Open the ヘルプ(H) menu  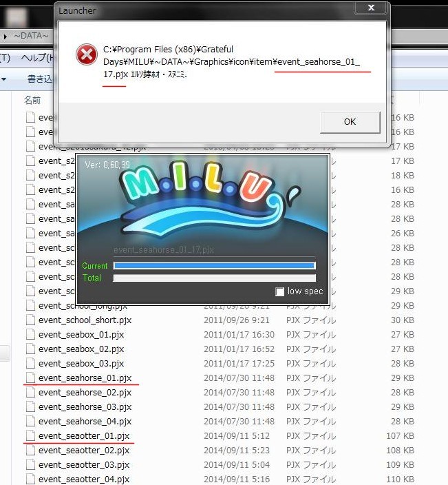(x=37, y=57)
